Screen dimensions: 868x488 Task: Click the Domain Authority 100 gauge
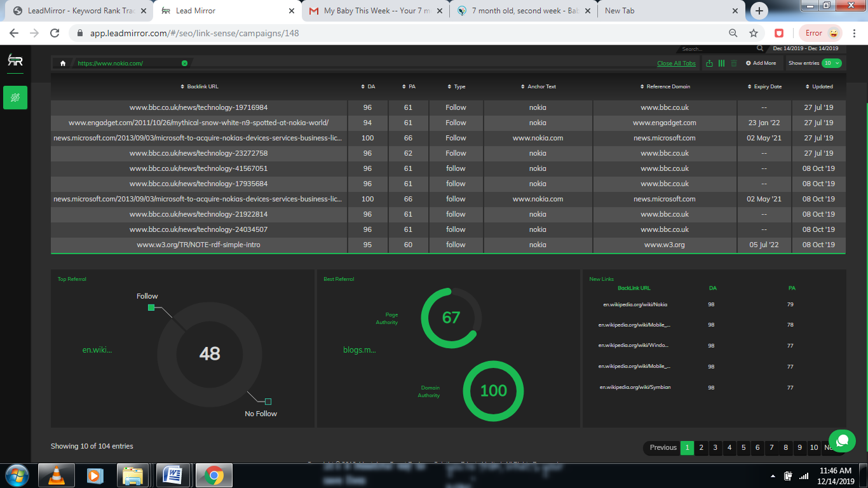[x=493, y=390]
